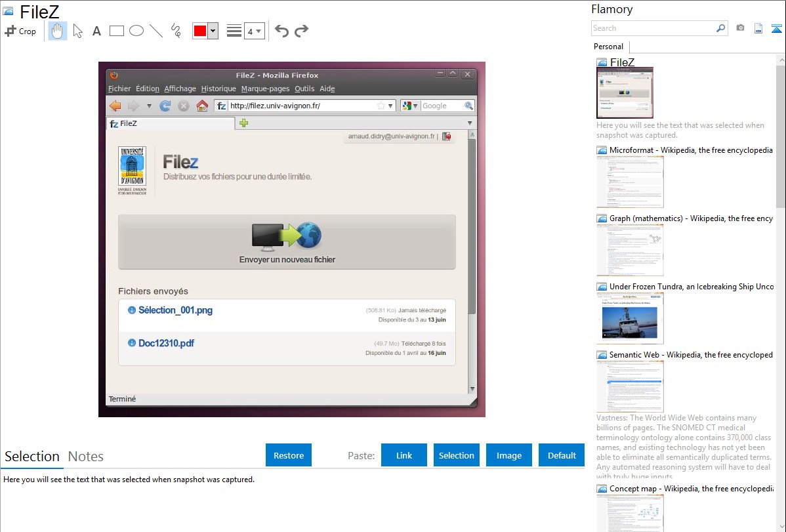
Task: Select the ellipse shape tool
Action: 136,31
